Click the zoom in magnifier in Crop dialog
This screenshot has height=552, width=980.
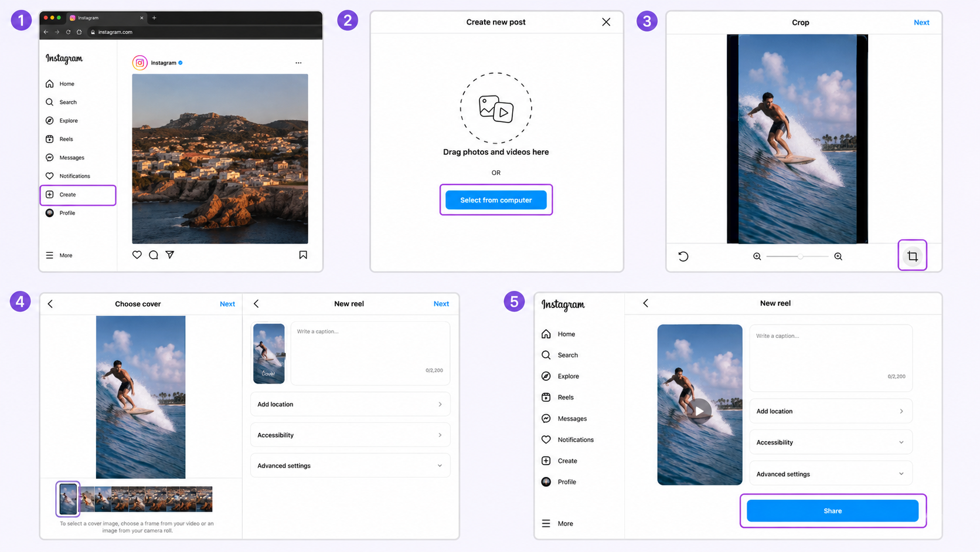pyautogui.click(x=838, y=256)
